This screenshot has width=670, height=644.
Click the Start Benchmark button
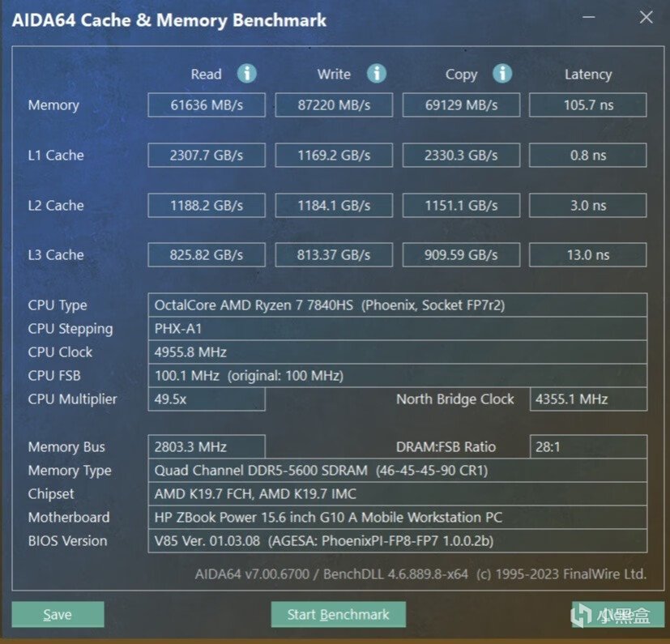click(x=338, y=615)
